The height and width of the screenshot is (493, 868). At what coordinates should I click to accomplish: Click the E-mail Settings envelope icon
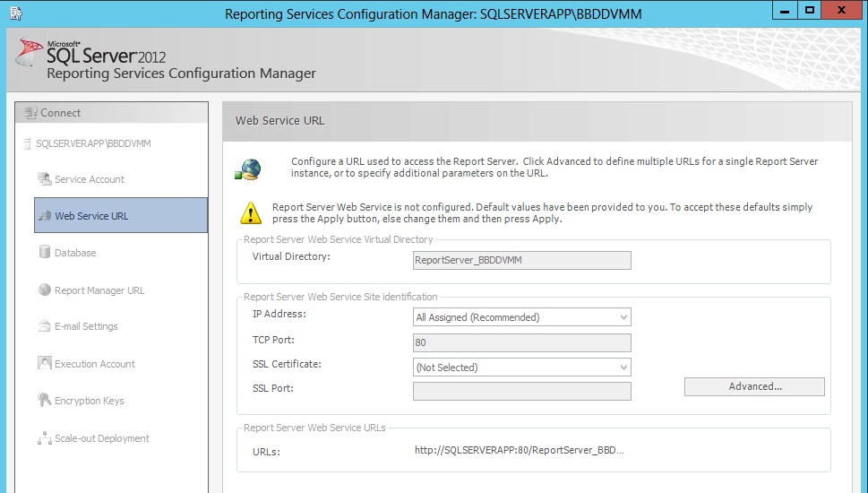coord(45,326)
